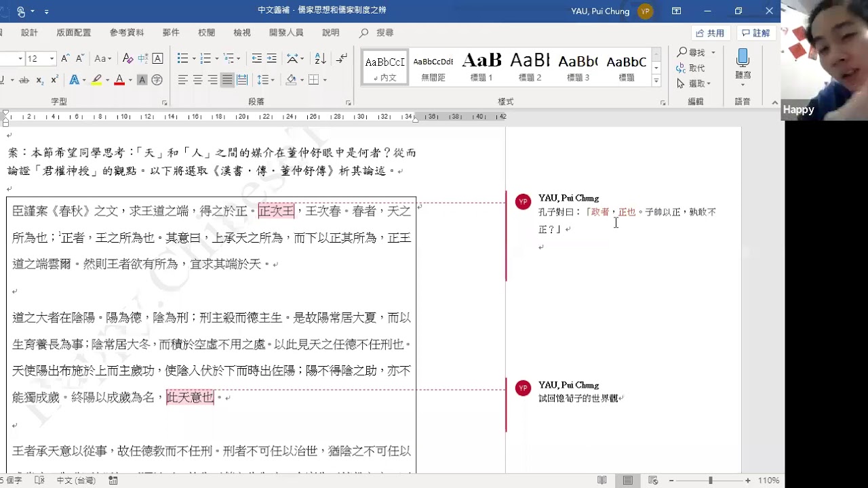Switch to web layout view
Viewport: 868px width, 488px height.
[653, 481]
